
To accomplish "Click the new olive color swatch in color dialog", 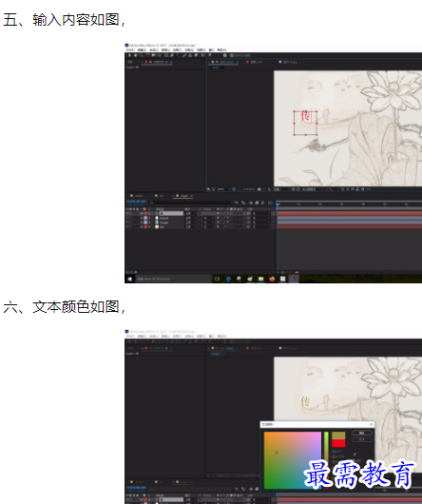I will click(x=338, y=436).
